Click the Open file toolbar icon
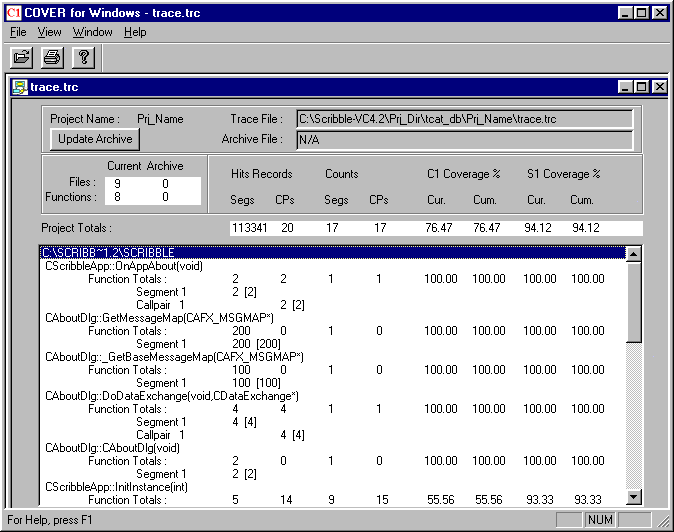 point(21,58)
